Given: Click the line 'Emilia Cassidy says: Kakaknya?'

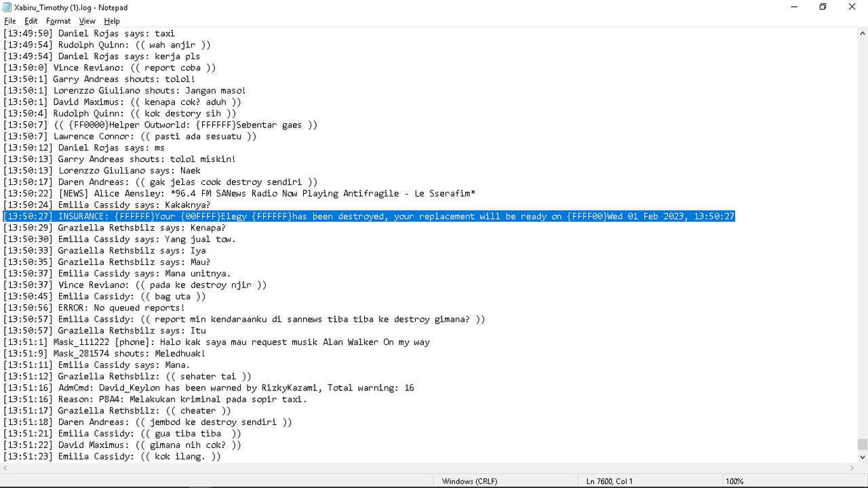Looking at the screenshot, I should tap(107, 205).
